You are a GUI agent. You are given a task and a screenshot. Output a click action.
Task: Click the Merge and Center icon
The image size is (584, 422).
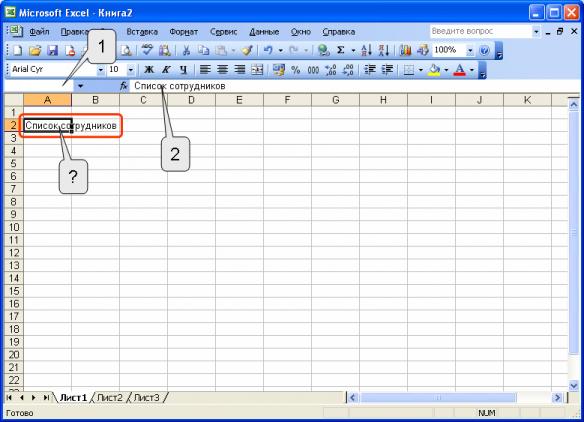coord(257,70)
